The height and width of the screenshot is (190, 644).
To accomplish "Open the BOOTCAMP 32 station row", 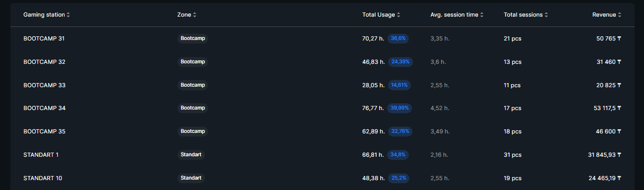I will (322, 62).
